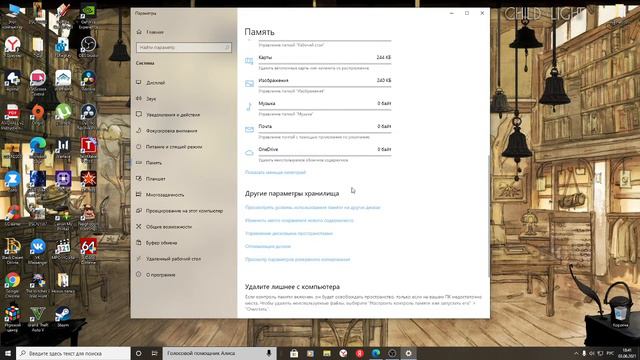This screenshot has height=360, width=640.
Task: Open the backup options link
Action: point(297,260)
